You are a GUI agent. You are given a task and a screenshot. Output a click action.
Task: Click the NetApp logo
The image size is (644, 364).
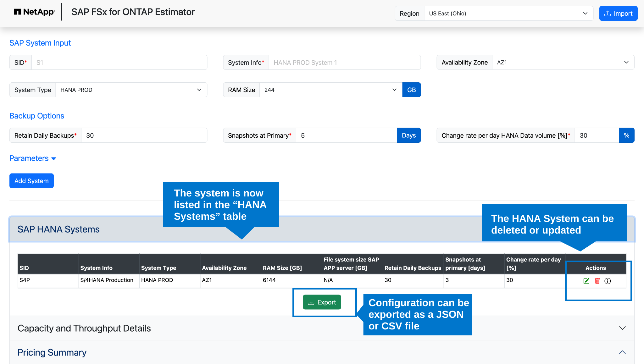(34, 12)
